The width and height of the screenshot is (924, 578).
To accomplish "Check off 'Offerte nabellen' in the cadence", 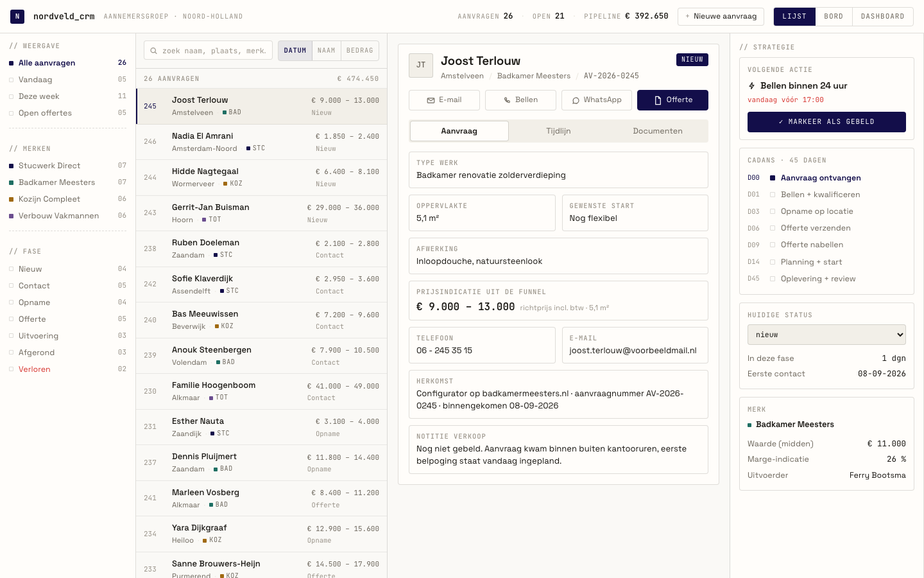I will [x=773, y=245].
